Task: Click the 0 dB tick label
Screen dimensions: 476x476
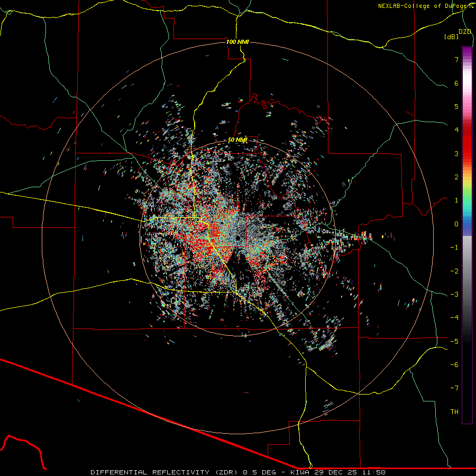Action: [456, 224]
